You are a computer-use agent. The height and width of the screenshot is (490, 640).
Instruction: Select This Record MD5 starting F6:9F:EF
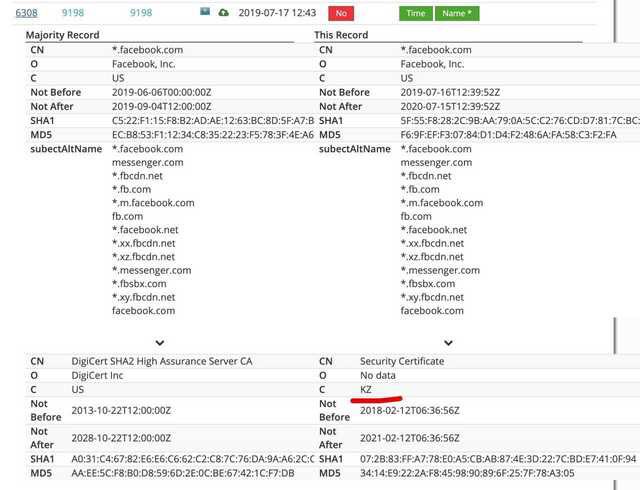509,135
